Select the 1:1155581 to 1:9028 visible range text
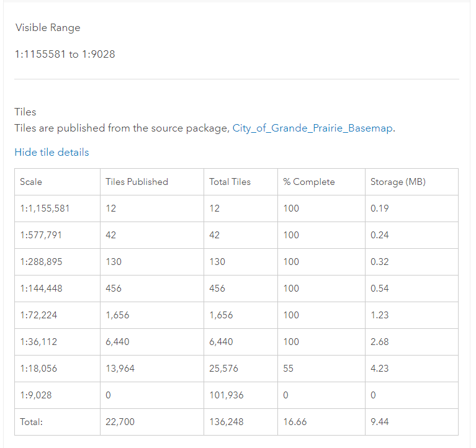 coord(65,54)
